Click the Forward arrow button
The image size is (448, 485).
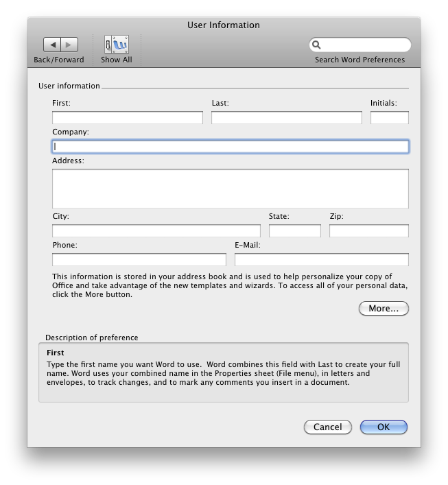[x=69, y=45]
